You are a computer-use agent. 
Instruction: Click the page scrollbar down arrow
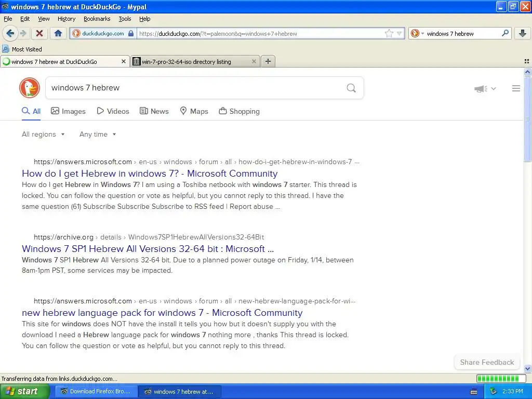click(527, 368)
